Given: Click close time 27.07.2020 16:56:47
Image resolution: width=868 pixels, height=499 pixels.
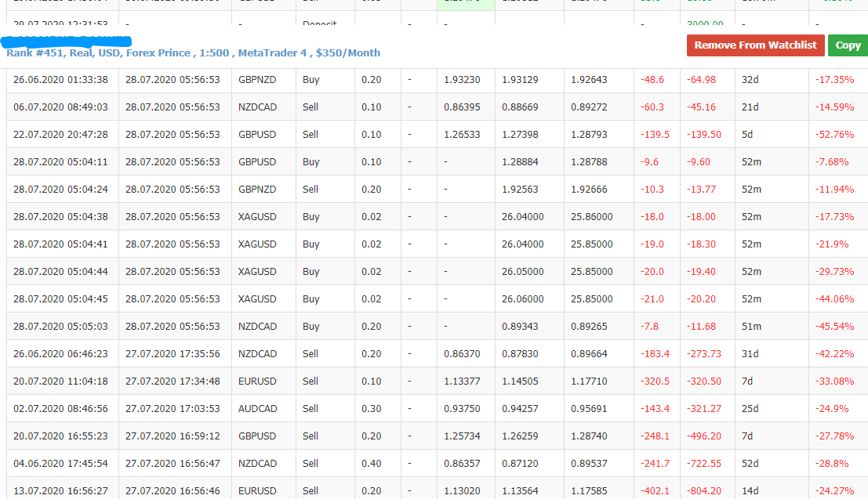Looking at the screenshot, I should tap(173, 464).
